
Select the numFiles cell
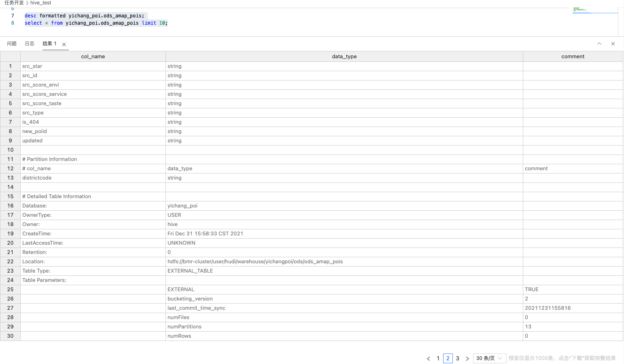point(344,317)
